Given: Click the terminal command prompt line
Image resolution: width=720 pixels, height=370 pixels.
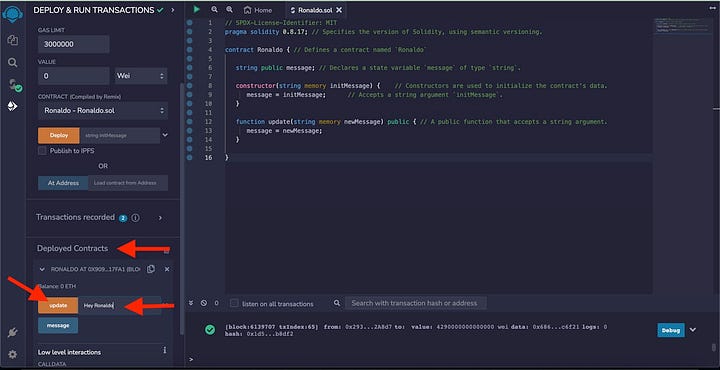Looking at the screenshot, I should click(450, 359).
